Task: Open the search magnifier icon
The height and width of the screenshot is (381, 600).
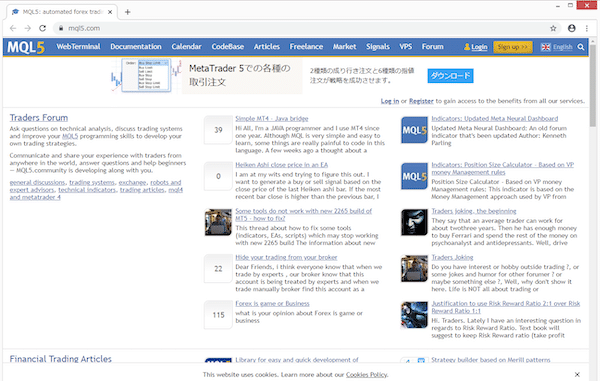Action: 581,47
